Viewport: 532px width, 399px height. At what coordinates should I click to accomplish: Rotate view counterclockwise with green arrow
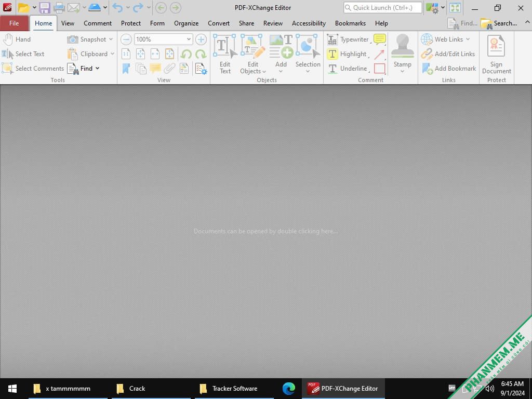(x=186, y=54)
